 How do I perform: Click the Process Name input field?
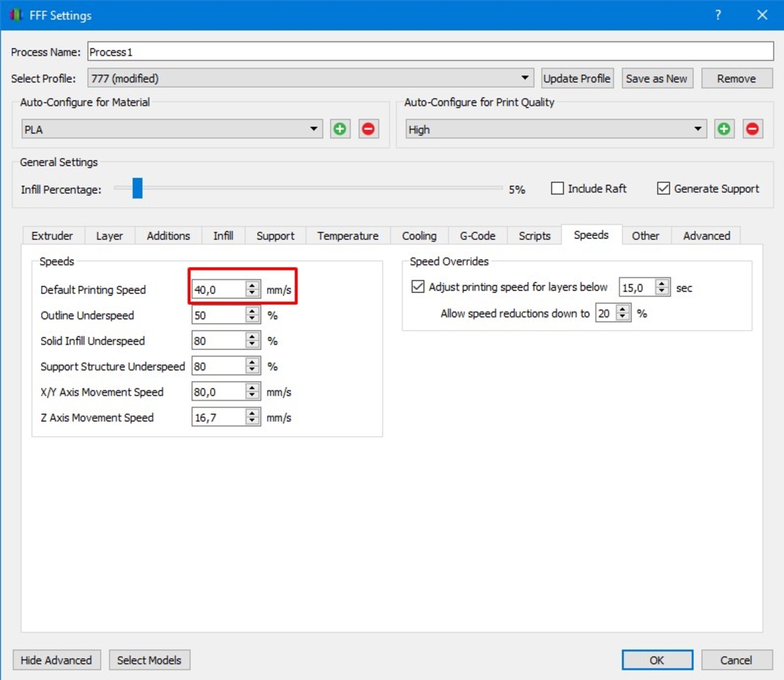coord(430,52)
